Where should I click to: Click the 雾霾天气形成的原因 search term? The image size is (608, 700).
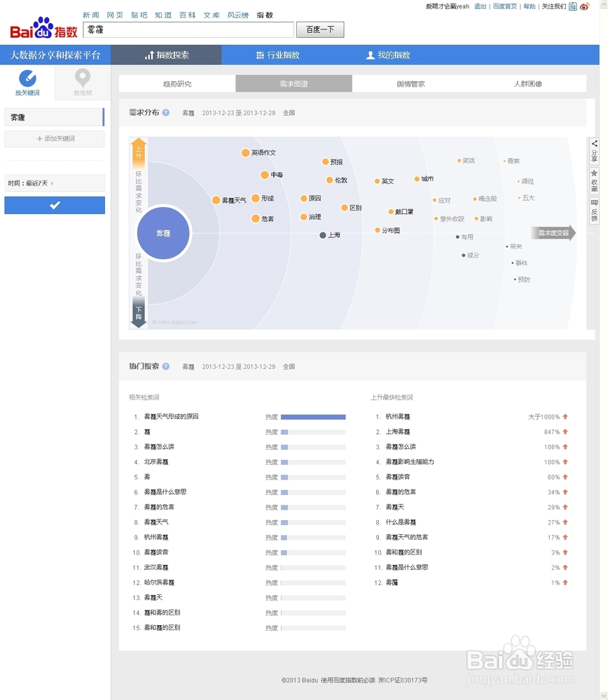point(171,416)
